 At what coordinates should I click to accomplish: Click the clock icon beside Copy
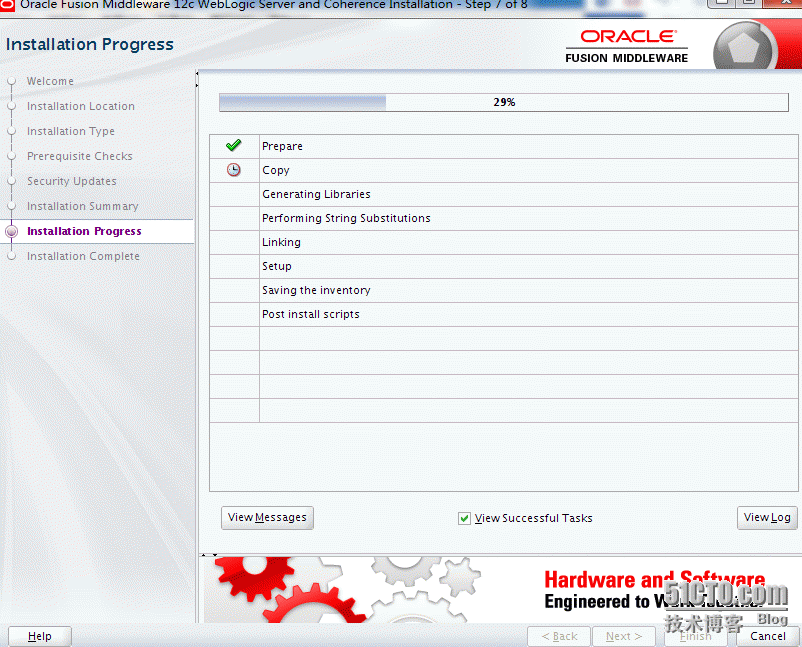(x=234, y=170)
